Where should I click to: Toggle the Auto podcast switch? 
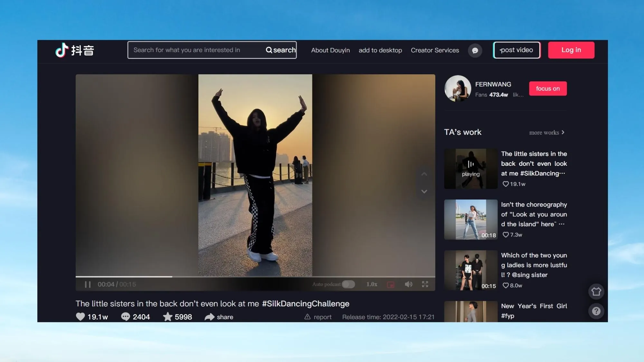click(348, 284)
